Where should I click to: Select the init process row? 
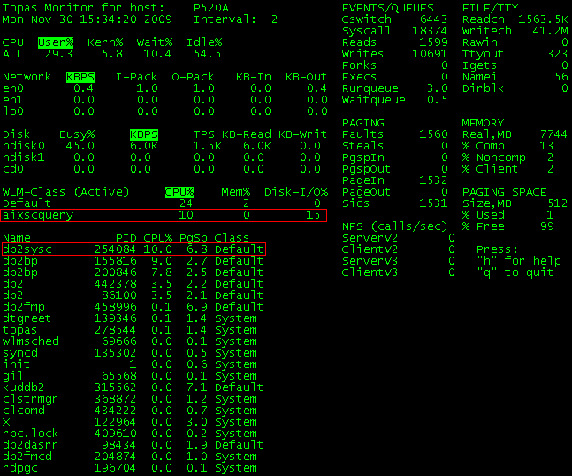[x=130, y=364]
